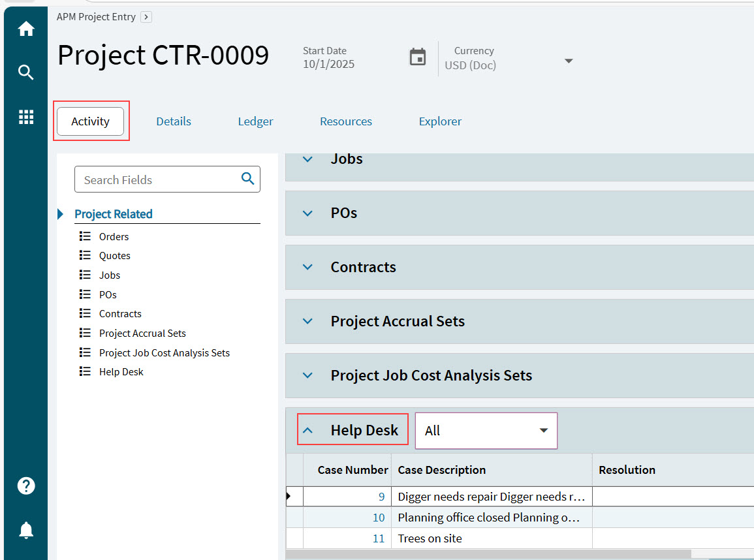754x560 pixels.
Task: Switch to the Details tab
Action: (x=174, y=121)
